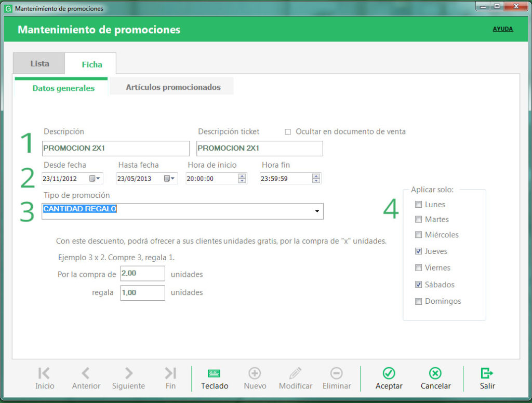Viewport: 532px width, 403px height.
Task: Open the Tipo de promoción dropdown
Action: [x=318, y=211]
